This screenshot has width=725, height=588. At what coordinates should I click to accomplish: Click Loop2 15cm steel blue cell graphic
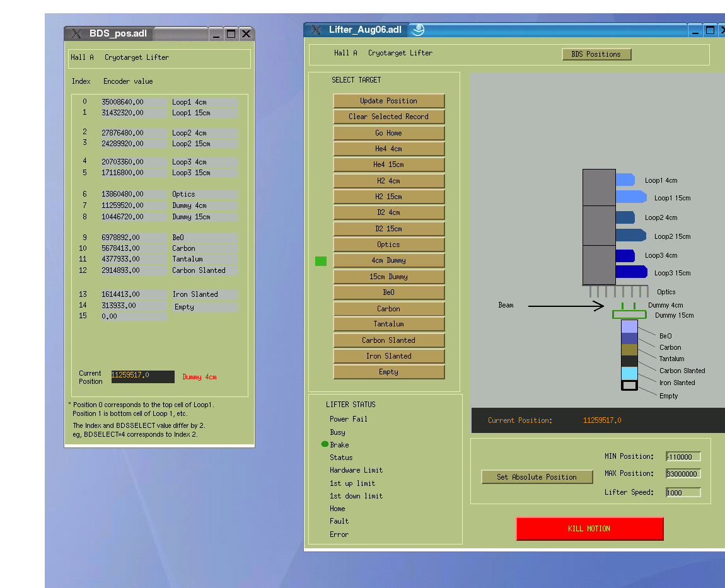click(631, 235)
